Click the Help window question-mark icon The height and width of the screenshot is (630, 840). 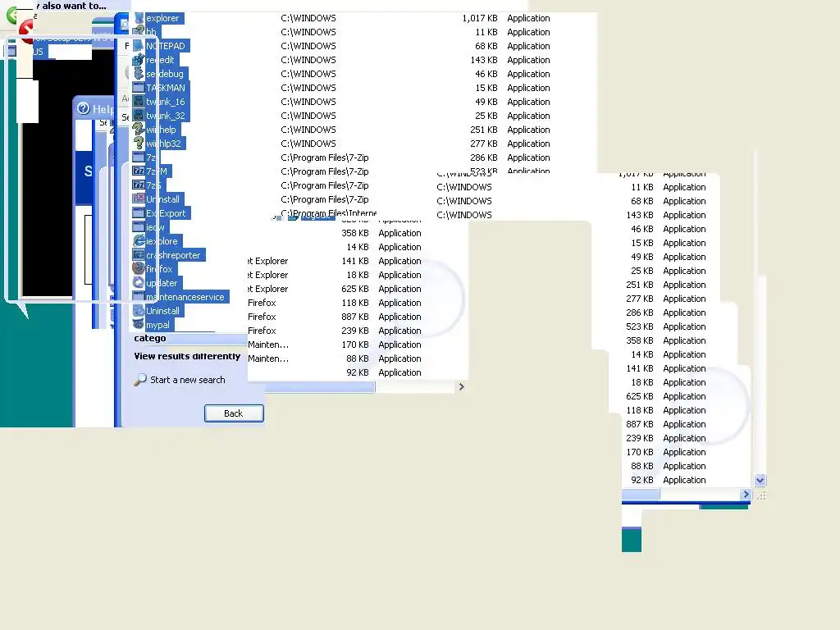(x=83, y=109)
